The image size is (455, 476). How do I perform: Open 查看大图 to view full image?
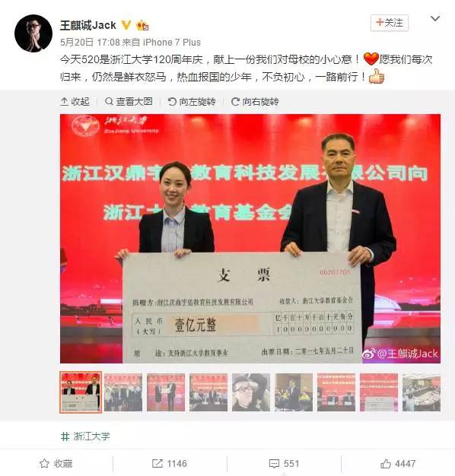pos(129,101)
